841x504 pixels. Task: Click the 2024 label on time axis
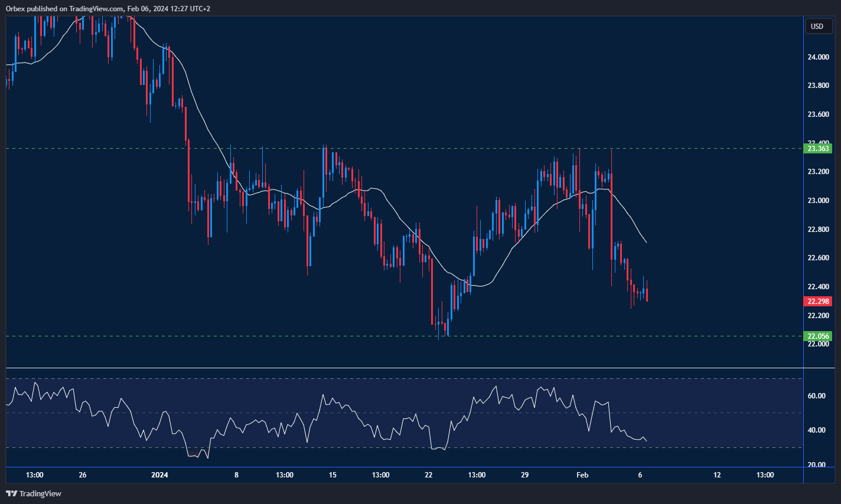pos(159,475)
